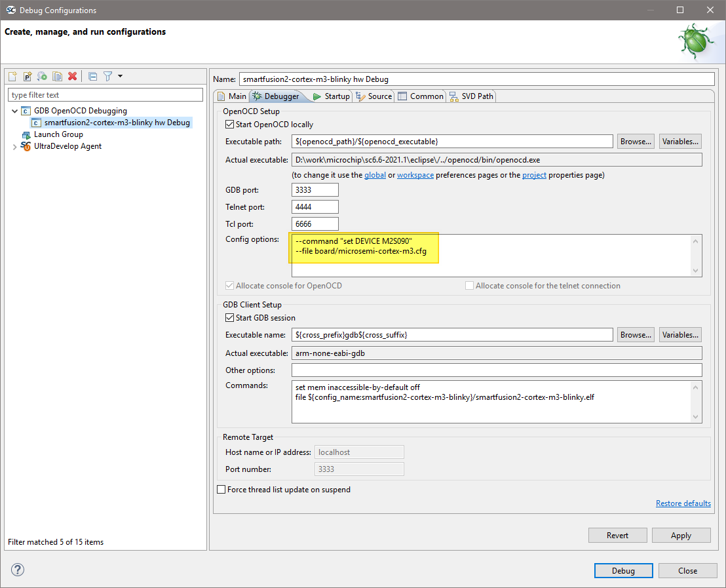726x588 pixels.
Task: Click the Restore defaults link
Action: coord(683,503)
